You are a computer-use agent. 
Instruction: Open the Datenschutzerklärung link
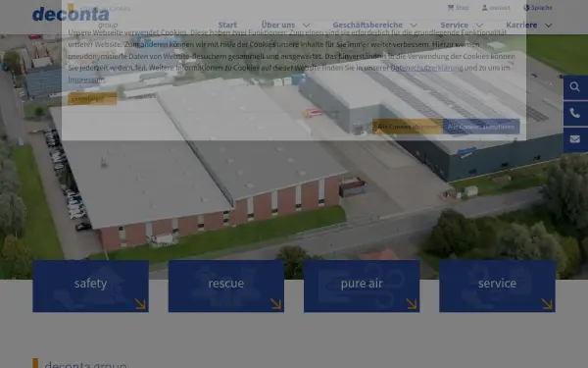pyautogui.click(x=426, y=68)
